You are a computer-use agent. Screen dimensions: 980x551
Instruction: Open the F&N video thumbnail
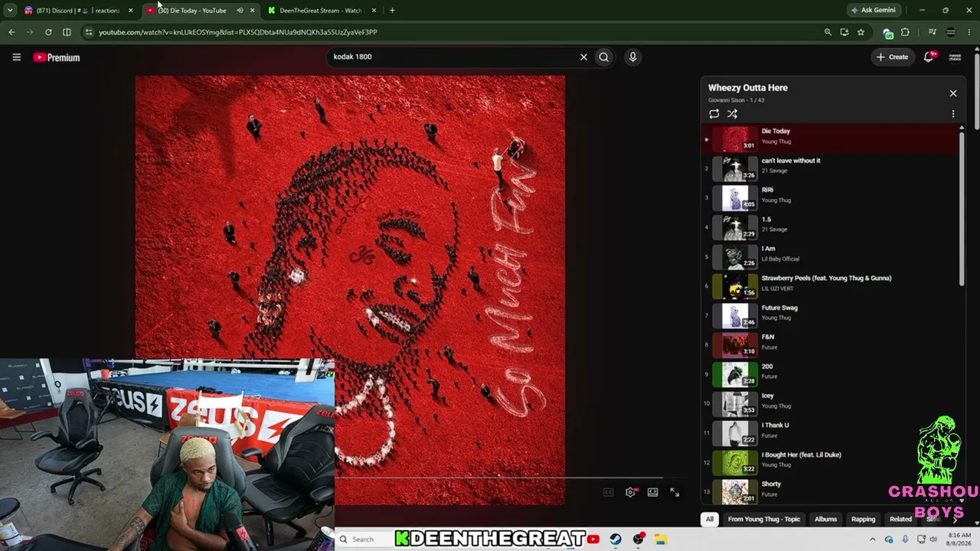point(735,345)
